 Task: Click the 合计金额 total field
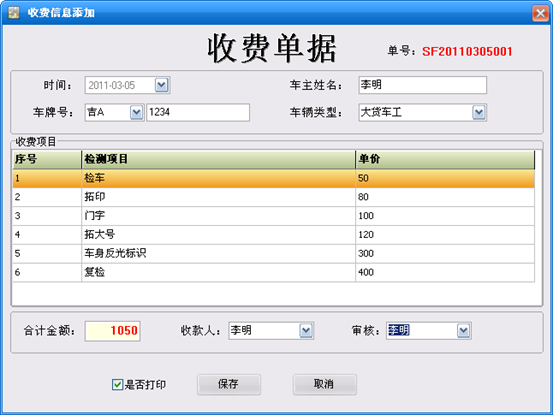point(113,331)
